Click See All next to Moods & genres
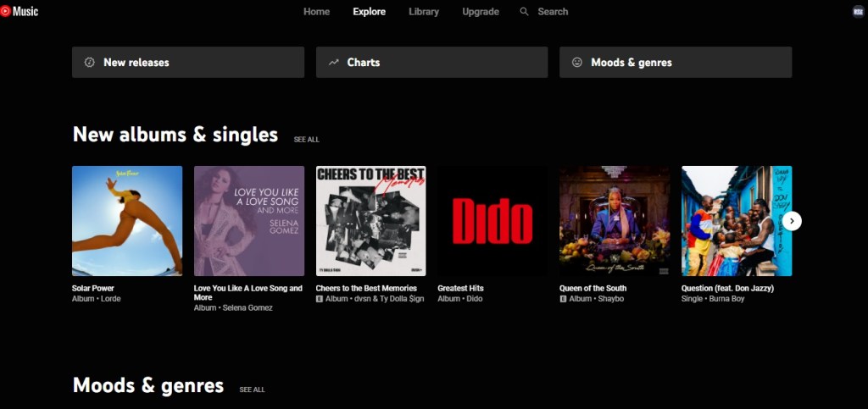 [252, 390]
